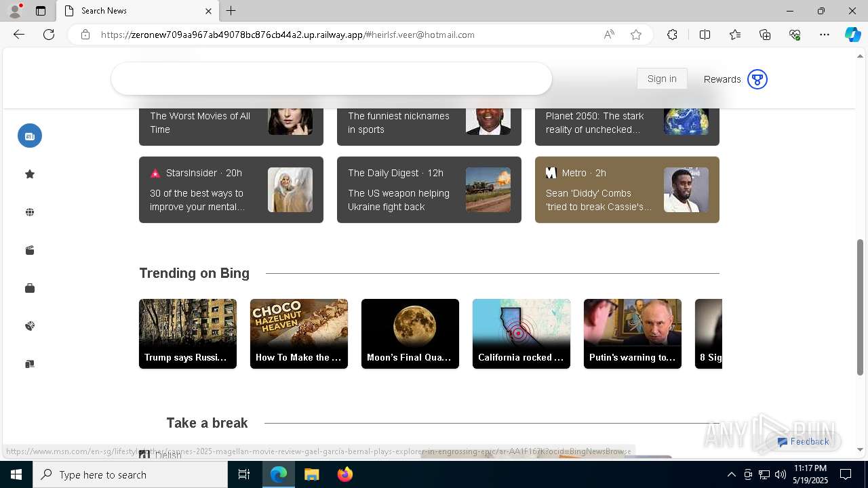Click the Take a break heading
The width and height of the screenshot is (868, 488).
pos(207,423)
